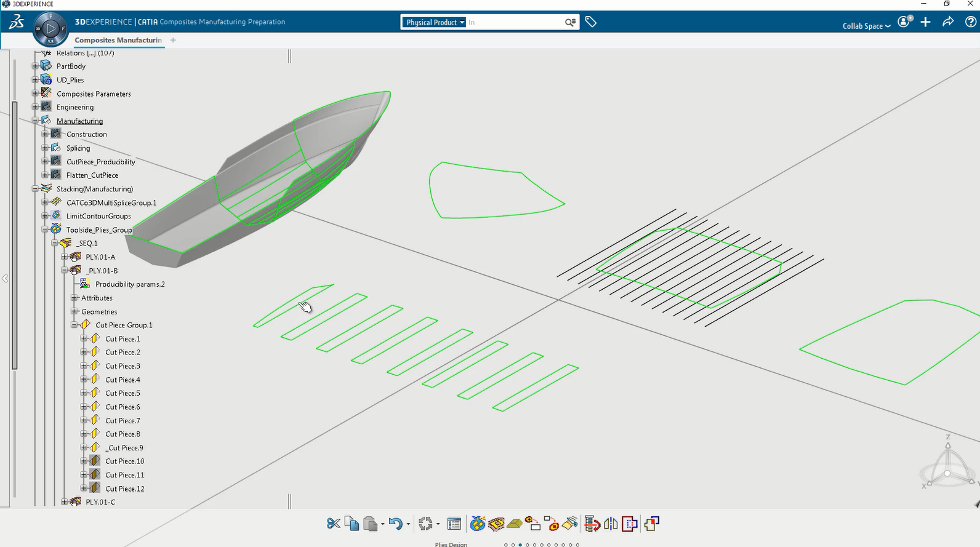Click the Cut scissors icon
The height and width of the screenshot is (547, 980).
click(x=333, y=524)
